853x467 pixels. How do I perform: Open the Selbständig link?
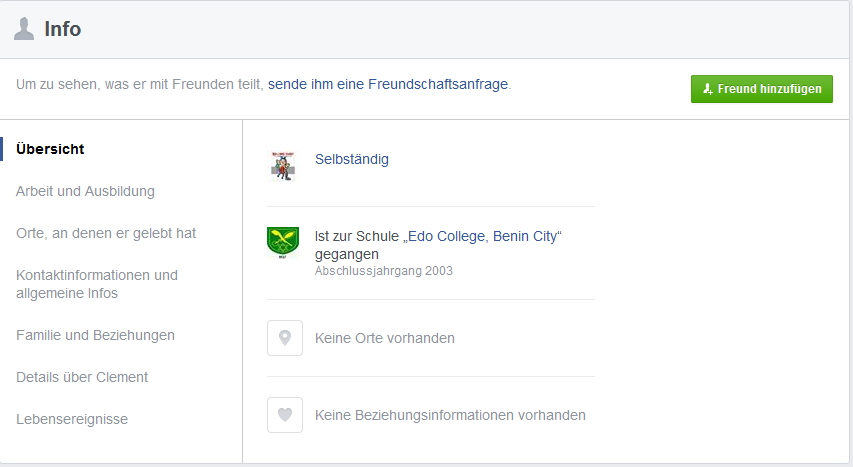(x=351, y=159)
